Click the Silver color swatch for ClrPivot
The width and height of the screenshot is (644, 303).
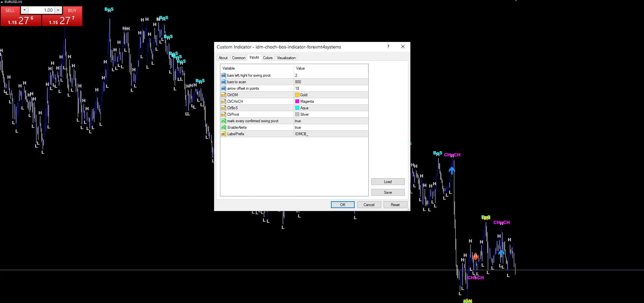coord(297,114)
